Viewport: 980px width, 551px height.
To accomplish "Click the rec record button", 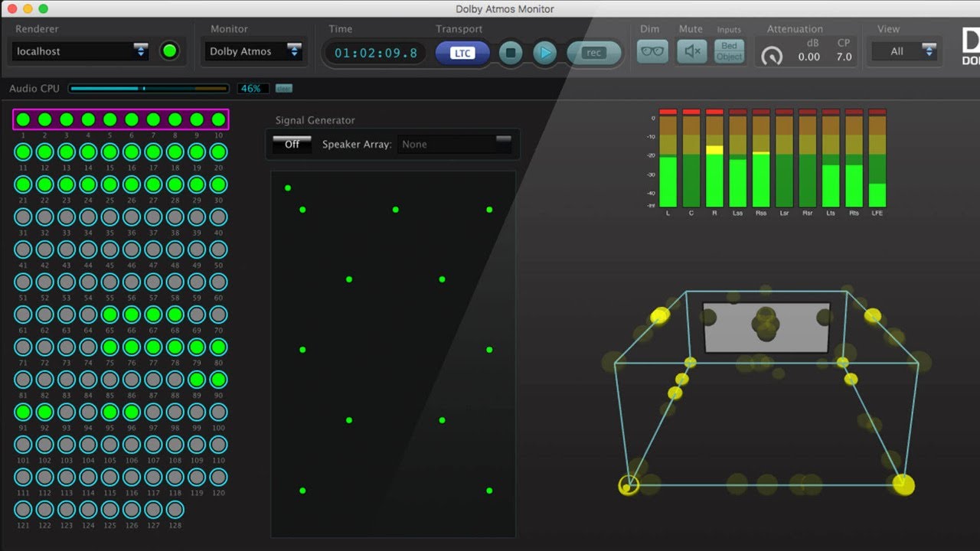I will 593,53.
